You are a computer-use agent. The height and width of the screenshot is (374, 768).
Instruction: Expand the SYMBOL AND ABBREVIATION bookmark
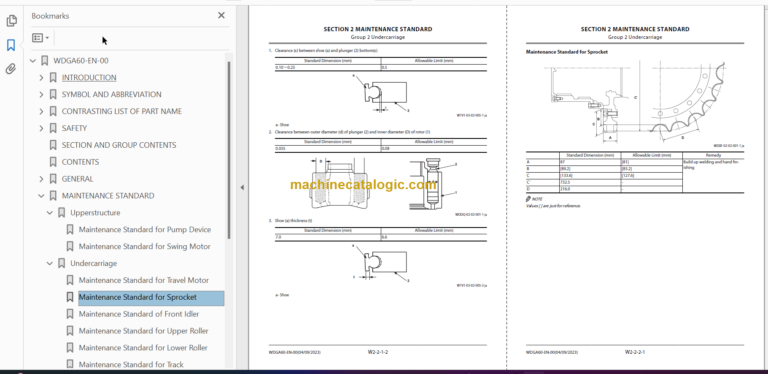click(41, 94)
